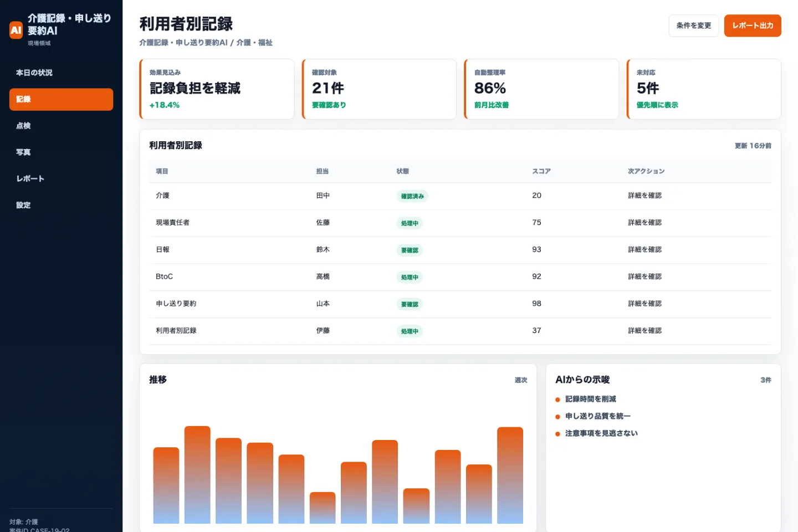Click the 担当 column header

point(323,171)
